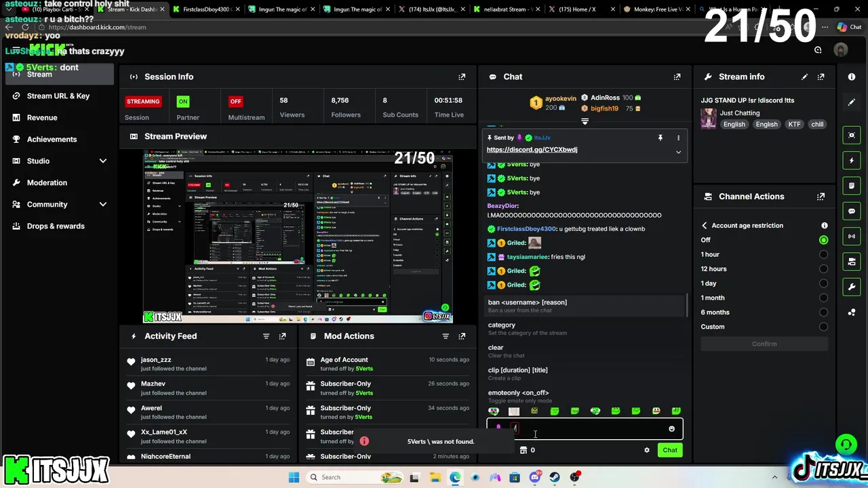The width and height of the screenshot is (868, 488).
Task: Pop out the Chat panel
Action: 677,77
